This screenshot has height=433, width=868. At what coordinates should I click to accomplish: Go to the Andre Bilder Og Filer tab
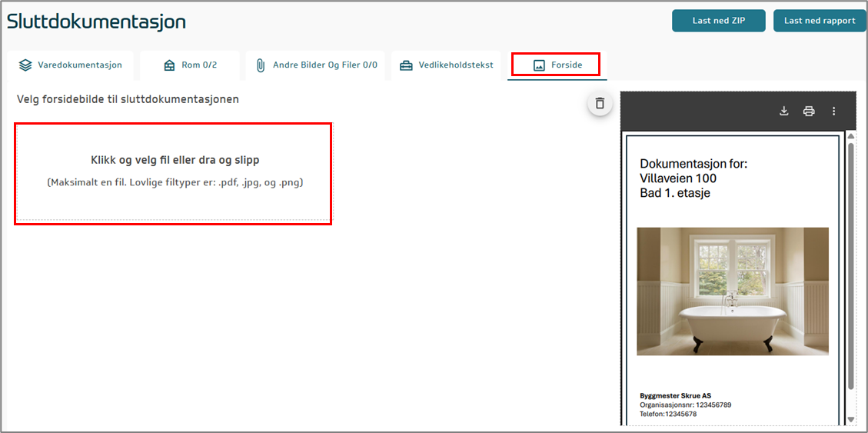324,65
